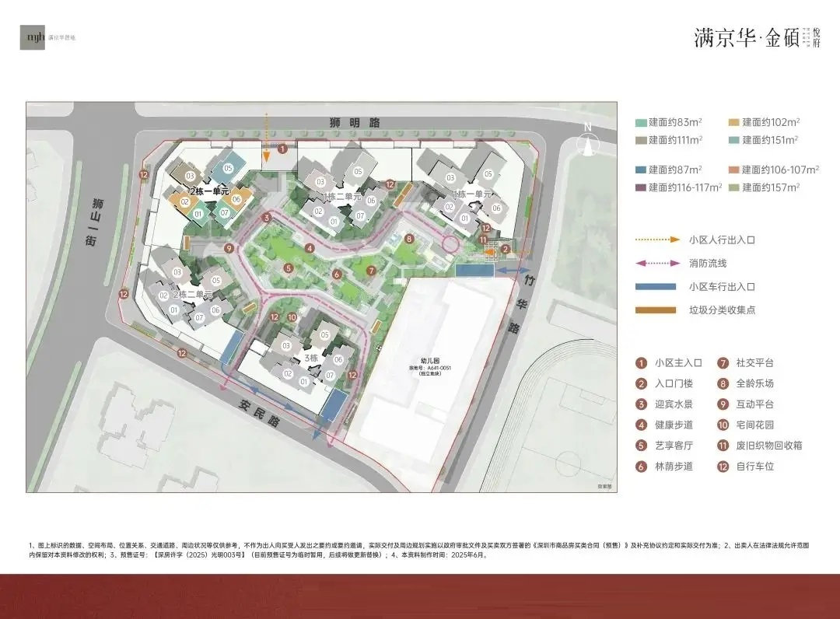The image size is (840, 619).
Task: Click map marker 10 north of 3栋
Action: pos(292,317)
